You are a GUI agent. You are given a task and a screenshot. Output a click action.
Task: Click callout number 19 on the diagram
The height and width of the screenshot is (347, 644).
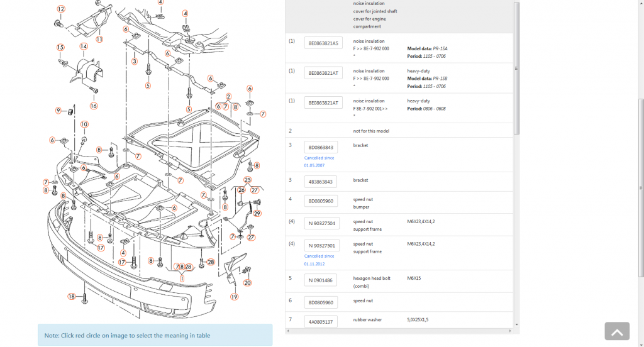[234, 297]
